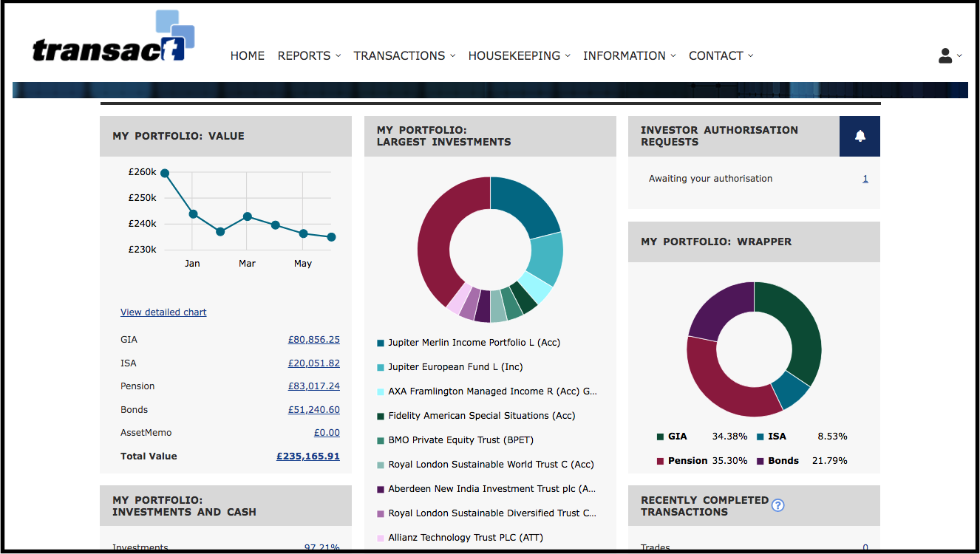Click the Bonds legend color square
Screen dimensions: 980x554
760,461
